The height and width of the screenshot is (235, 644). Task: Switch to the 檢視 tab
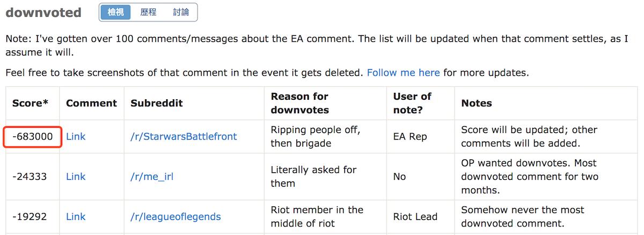pyautogui.click(x=115, y=12)
